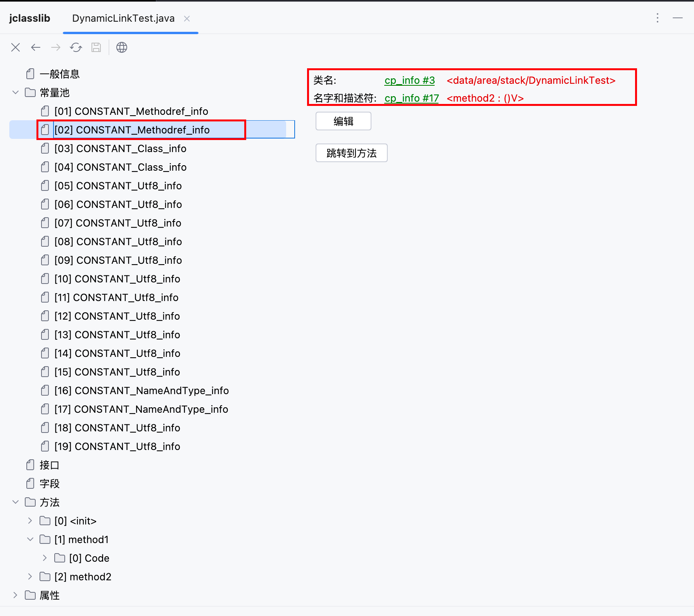Select [07] CONSTANT_Utf8_info
Screen dimensions: 694x616
pos(118,223)
